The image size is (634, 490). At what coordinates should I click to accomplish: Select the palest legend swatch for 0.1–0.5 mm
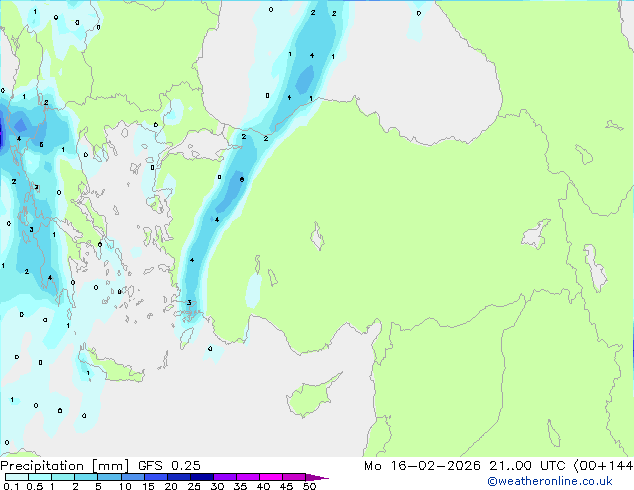pos(17,477)
